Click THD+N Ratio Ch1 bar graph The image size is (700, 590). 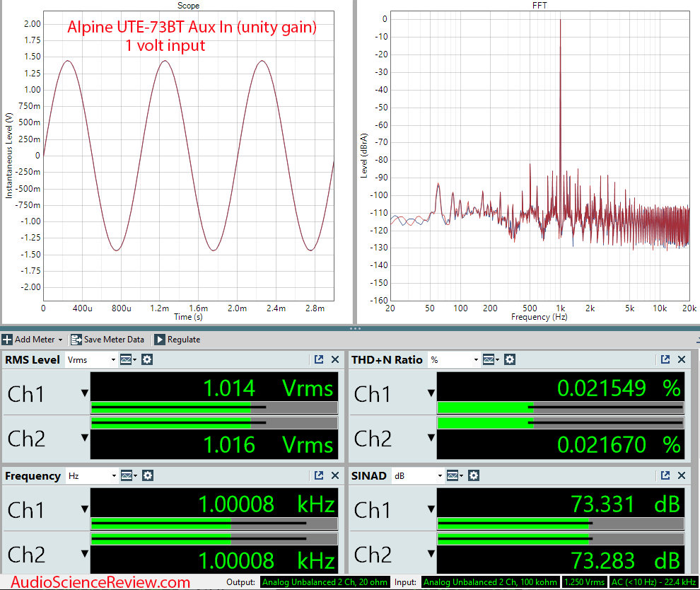561,407
